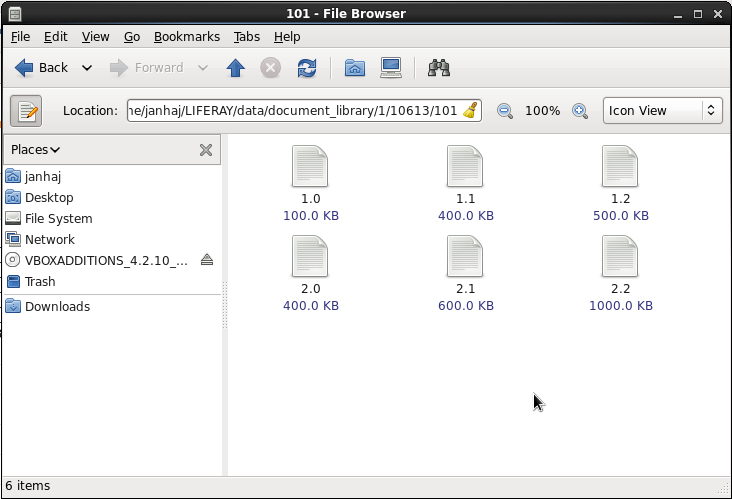Click the Stop loading icon
Image resolution: width=732 pixels, height=499 pixels.
pos(270,68)
